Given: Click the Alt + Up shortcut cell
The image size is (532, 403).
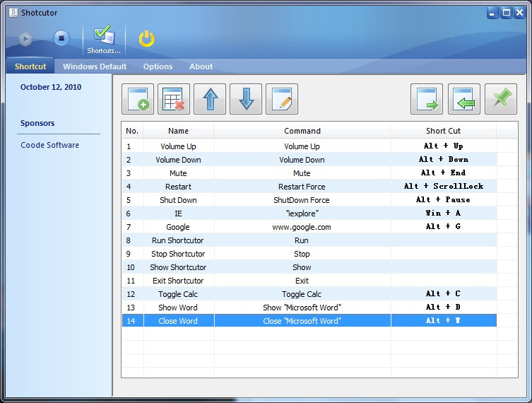Looking at the screenshot, I should [444, 146].
